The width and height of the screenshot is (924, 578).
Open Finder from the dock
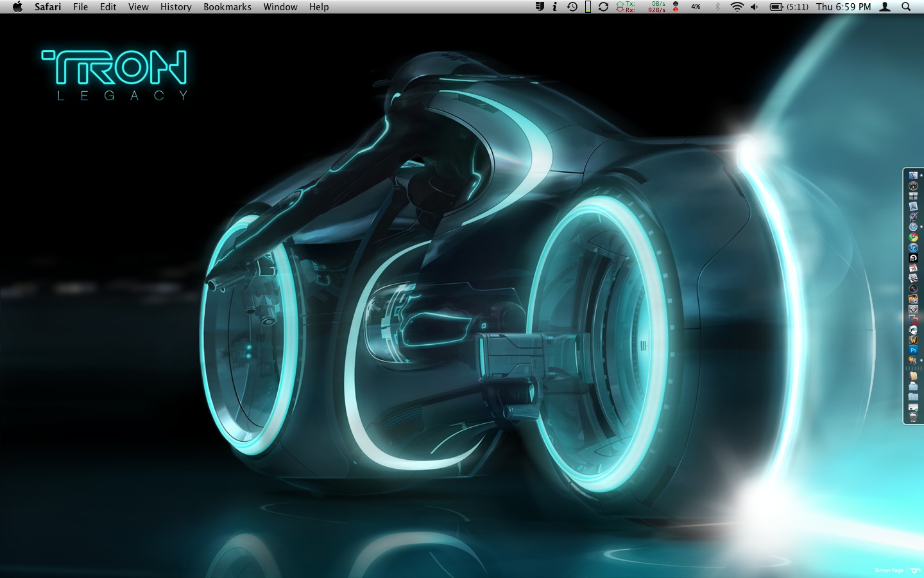pos(913,175)
